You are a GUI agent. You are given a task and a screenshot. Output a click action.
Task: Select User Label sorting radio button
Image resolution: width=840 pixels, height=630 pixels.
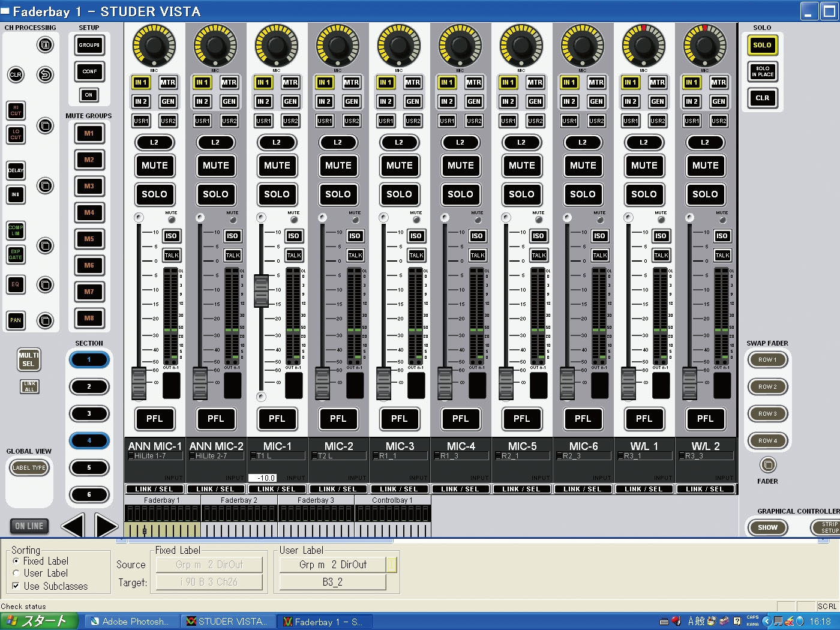(16, 573)
